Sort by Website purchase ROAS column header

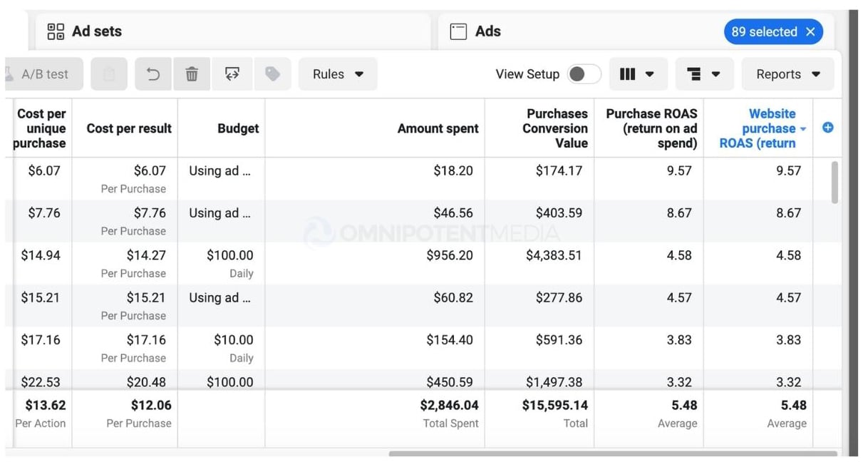tap(764, 128)
